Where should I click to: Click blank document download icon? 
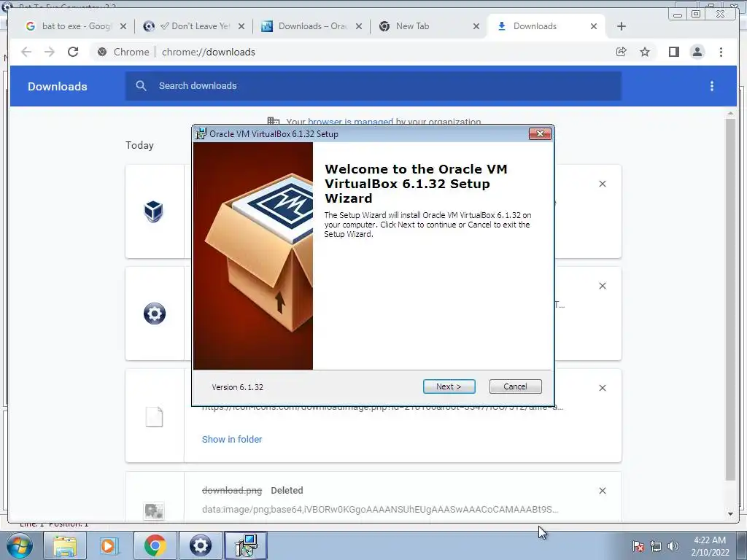coord(155,417)
